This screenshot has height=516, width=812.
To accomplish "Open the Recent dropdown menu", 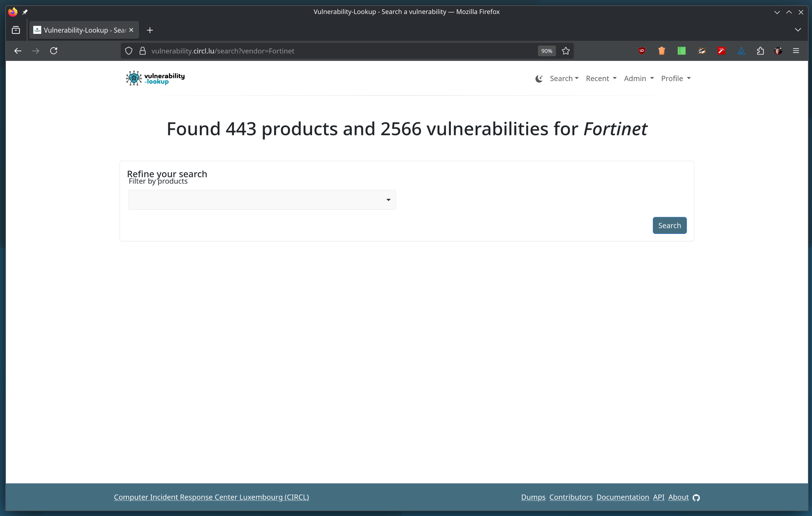I will pyautogui.click(x=601, y=78).
